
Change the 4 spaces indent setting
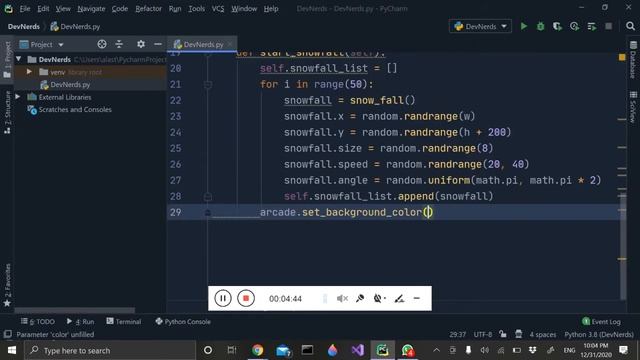pyautogui.click(x=542, y=334)
